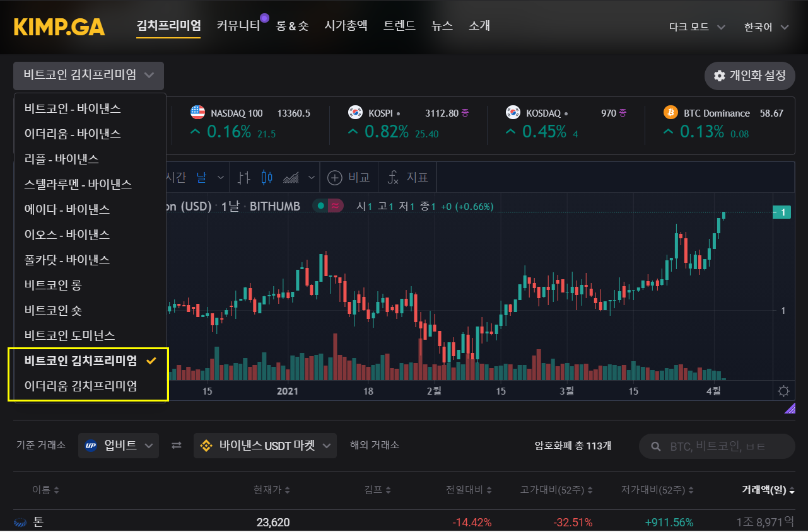
Task: Click the KOSPI Korean flag icon
Action: [x=356, y=113]
